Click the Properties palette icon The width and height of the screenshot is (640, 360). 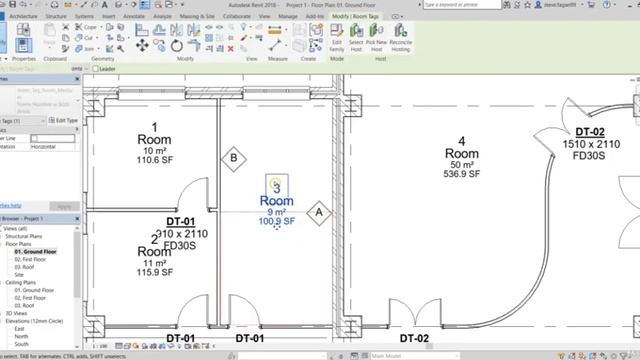pyautogui.click(x=23, y=46)
